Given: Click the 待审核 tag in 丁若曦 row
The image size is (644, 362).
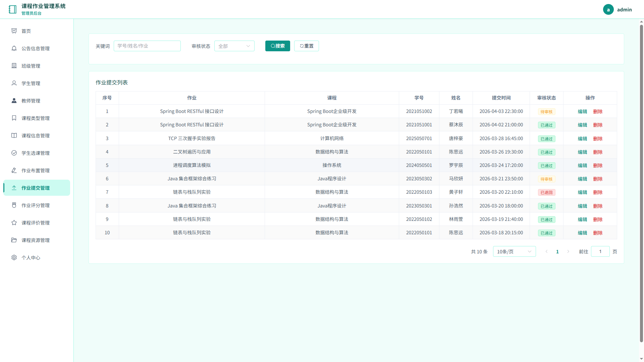Looking at the screenshot, I should [546, 112].
